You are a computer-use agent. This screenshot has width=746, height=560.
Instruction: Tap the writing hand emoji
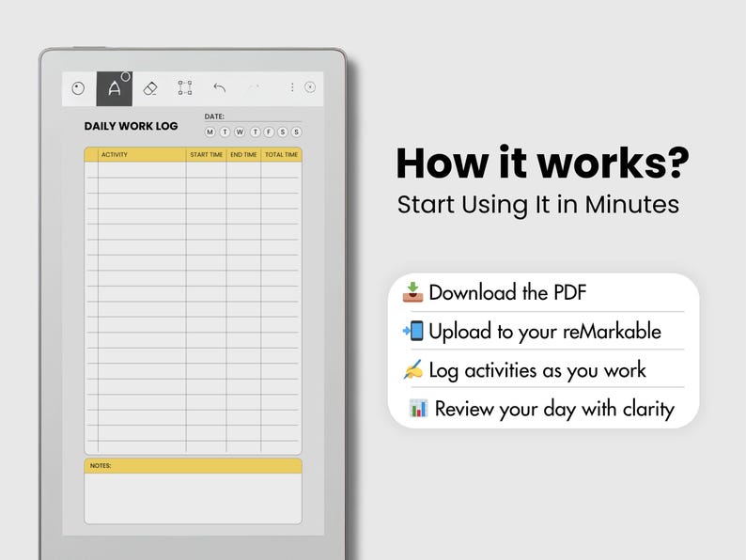click(413, 369)
